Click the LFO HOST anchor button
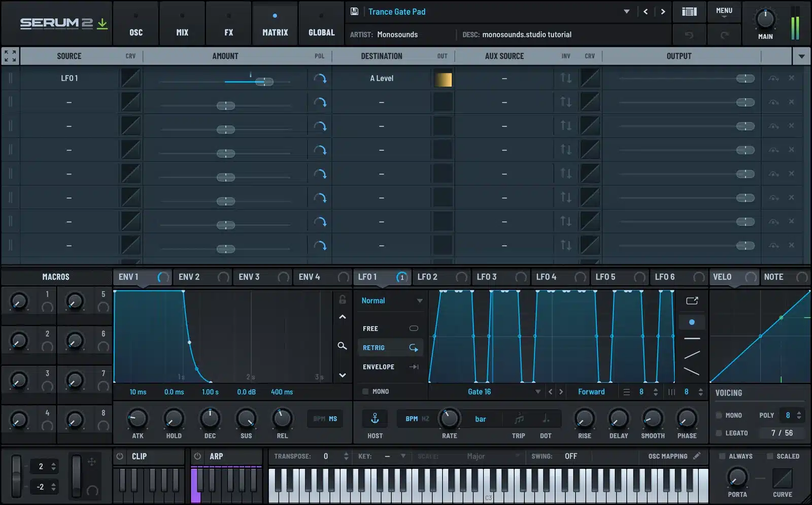The width and height of the screenshot is (812, 505). pyautogui.click(x=375, y=418)
